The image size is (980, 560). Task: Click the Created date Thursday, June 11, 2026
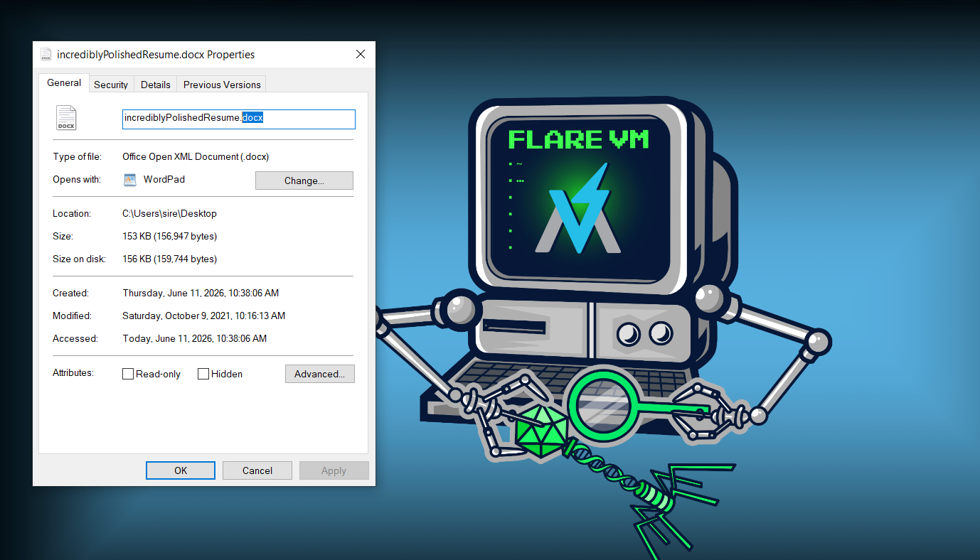point(201,293)
